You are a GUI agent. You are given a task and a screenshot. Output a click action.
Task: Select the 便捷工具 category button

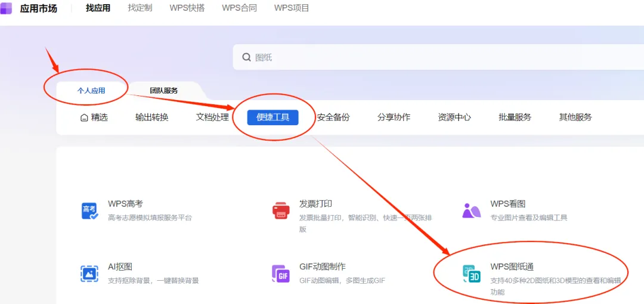point(273,117)
